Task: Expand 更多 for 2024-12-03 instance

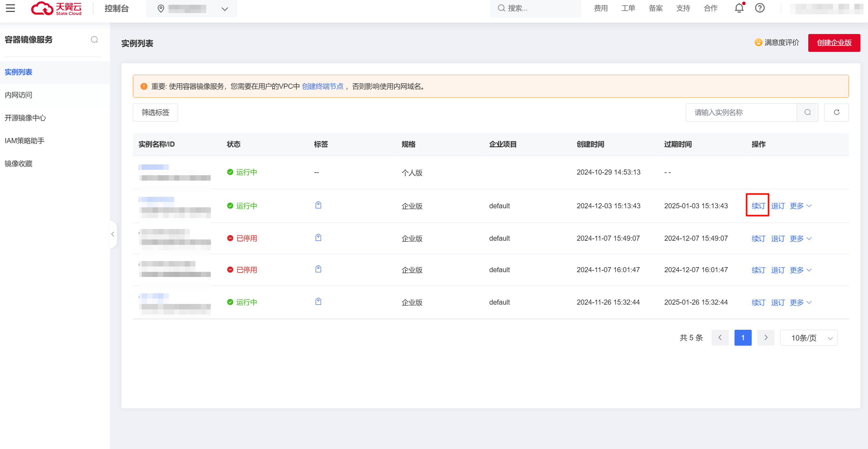Action: (801, 206)
